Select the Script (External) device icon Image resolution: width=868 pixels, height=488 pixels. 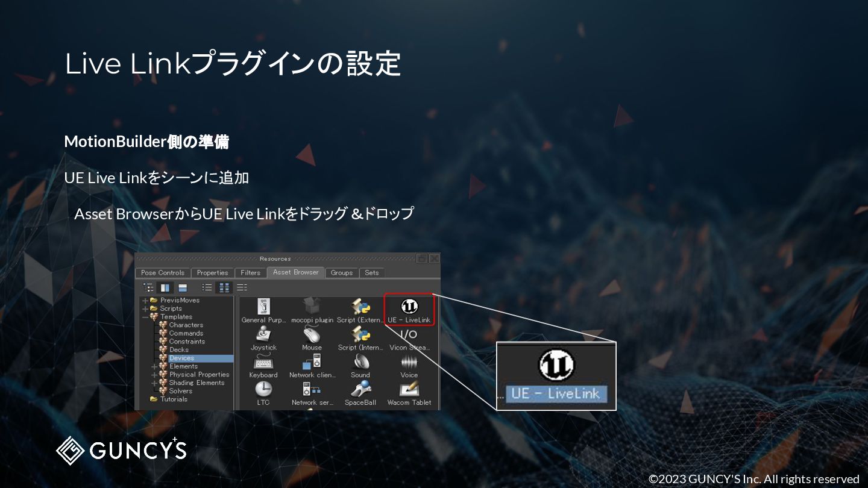point(360,306)
